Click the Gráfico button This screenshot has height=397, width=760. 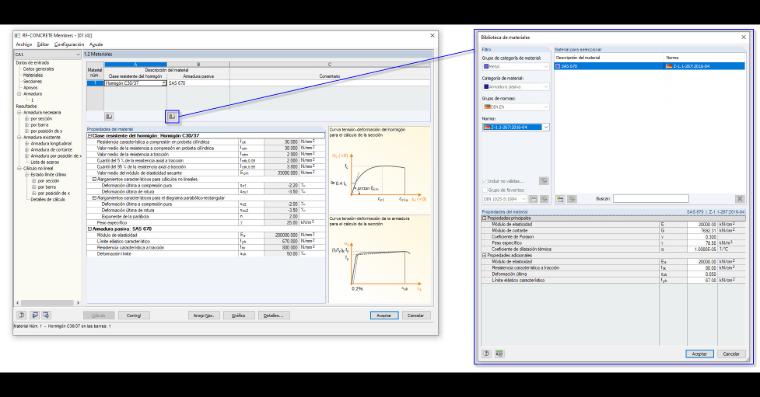238,316
